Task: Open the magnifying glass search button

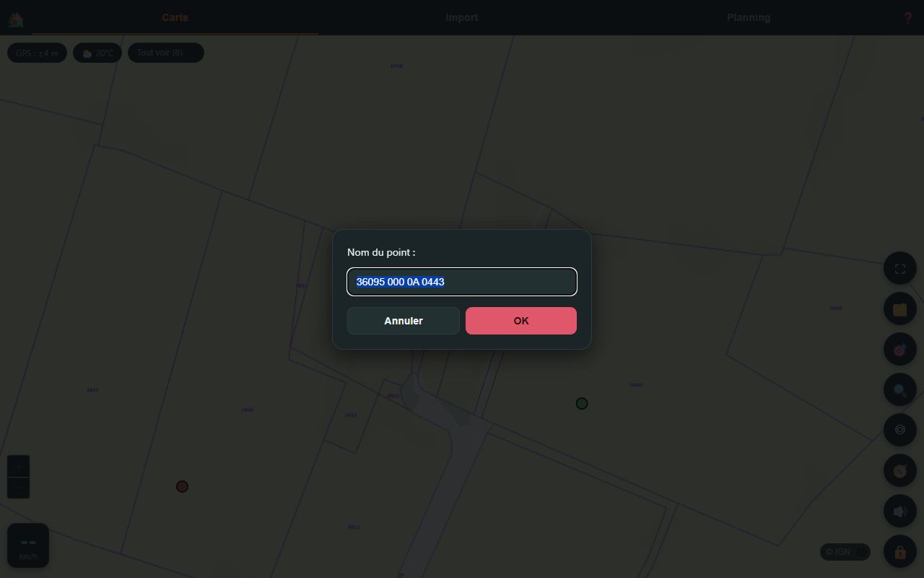Action: (x=900, y=390)
